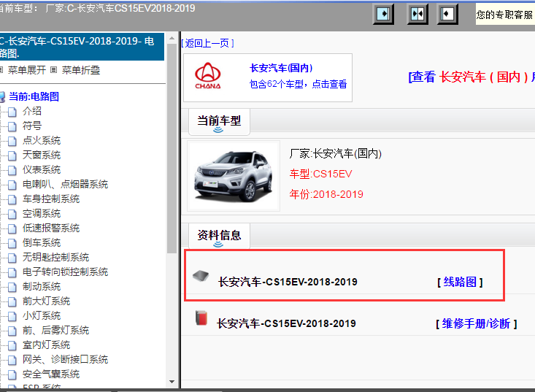Image resolution: width=535 pixels, height=392 pixels.
Task: Click the page icon next to 车身控制系统
Action: [x=12, y=199]
